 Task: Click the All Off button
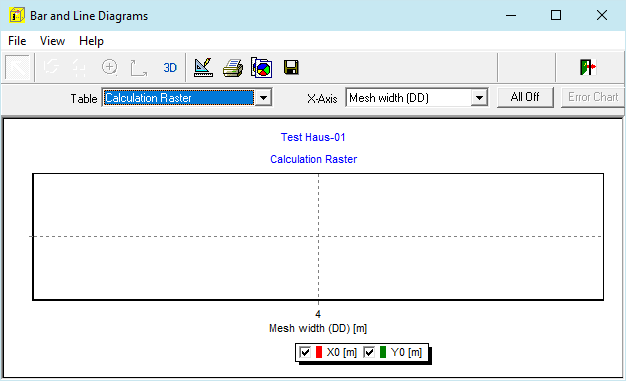click(525, 97)
